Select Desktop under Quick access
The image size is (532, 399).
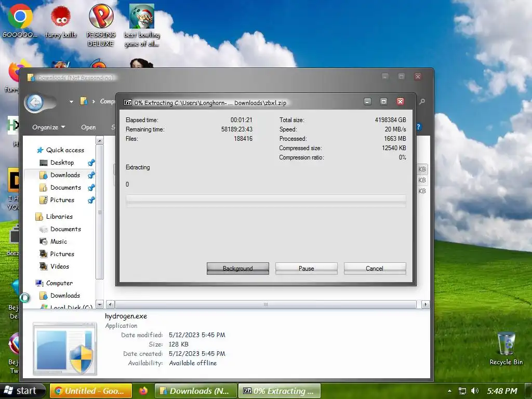[x=62, y=163]
